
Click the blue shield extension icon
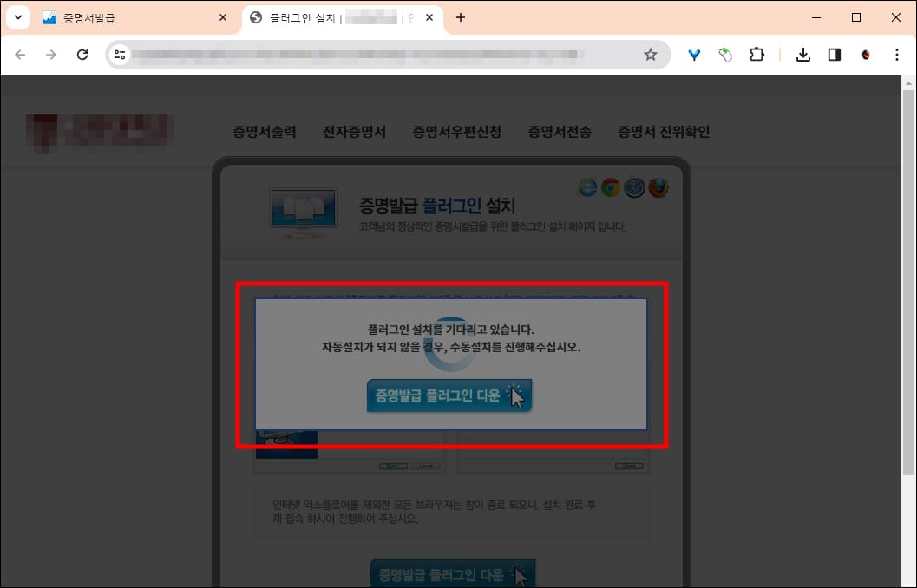point(693,54)
